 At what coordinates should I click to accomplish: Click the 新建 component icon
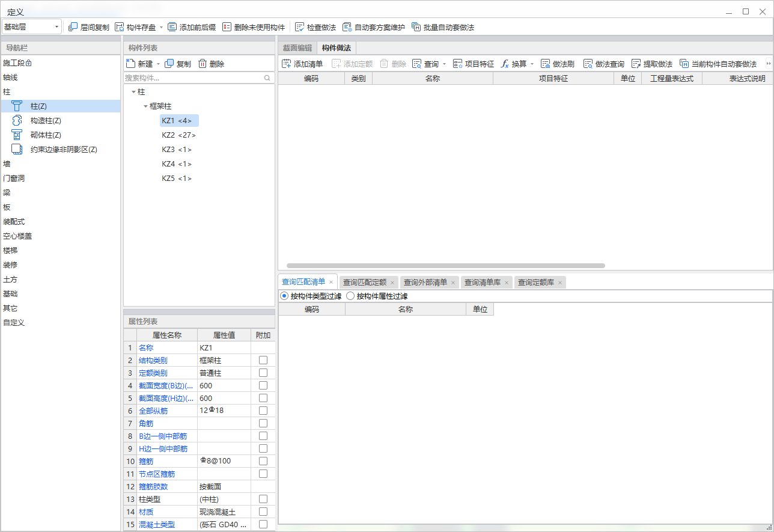(130, 64)
